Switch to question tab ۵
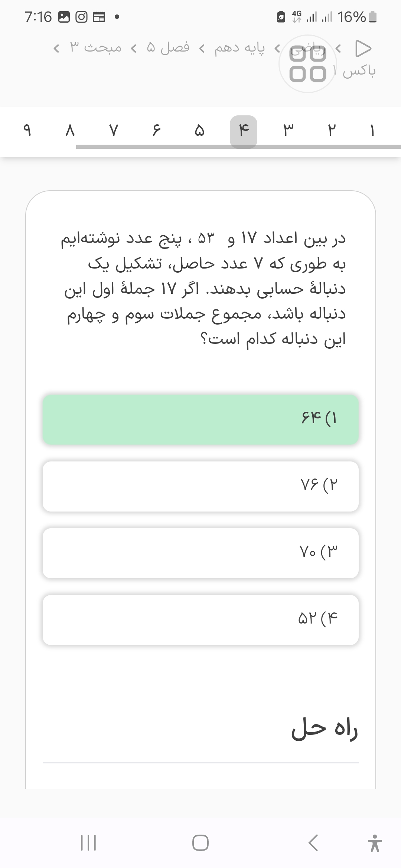The image size is (401, 868). pos(199,131)
